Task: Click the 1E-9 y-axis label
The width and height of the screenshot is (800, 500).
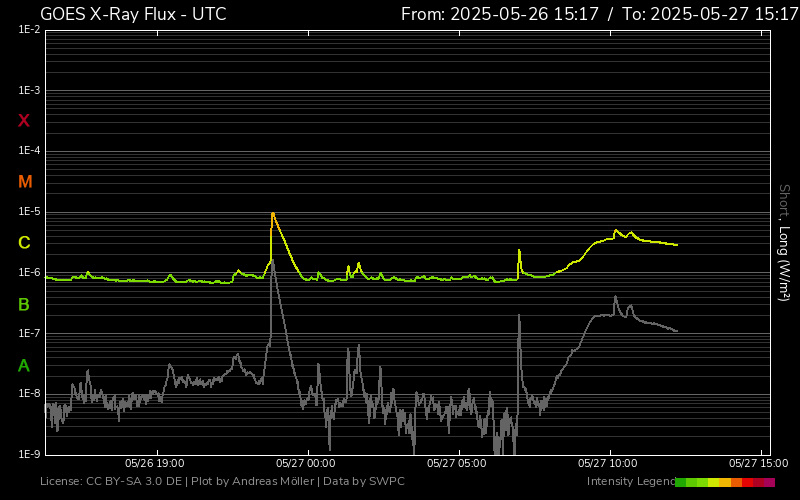Action: (x=29, y=454)
